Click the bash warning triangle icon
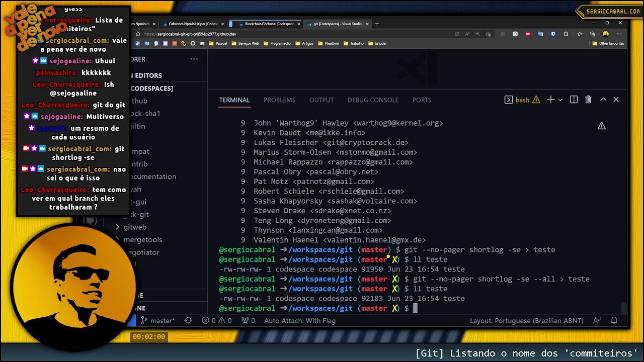The width and height of the screenshot is (644, 362). tap(536, 100)
